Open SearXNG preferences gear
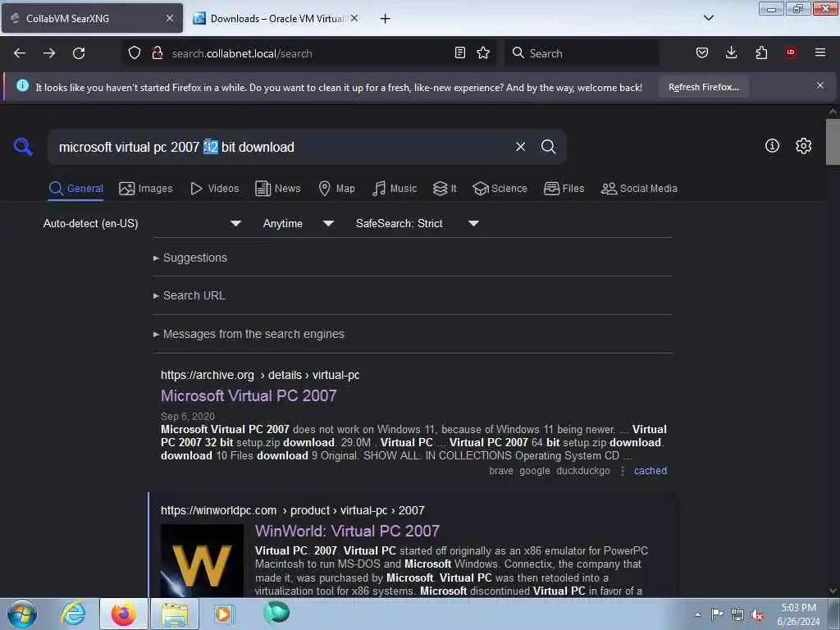 [x=803, y=146]
